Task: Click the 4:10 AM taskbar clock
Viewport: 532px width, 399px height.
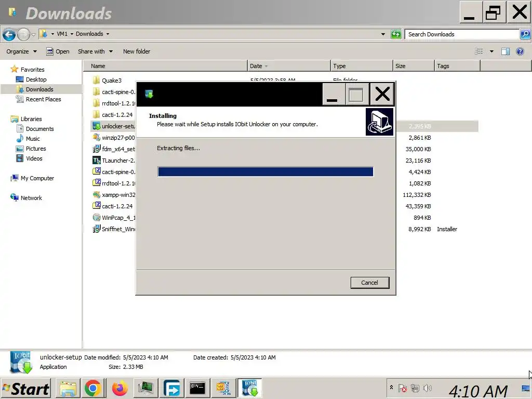Action: tap(478, 391)
